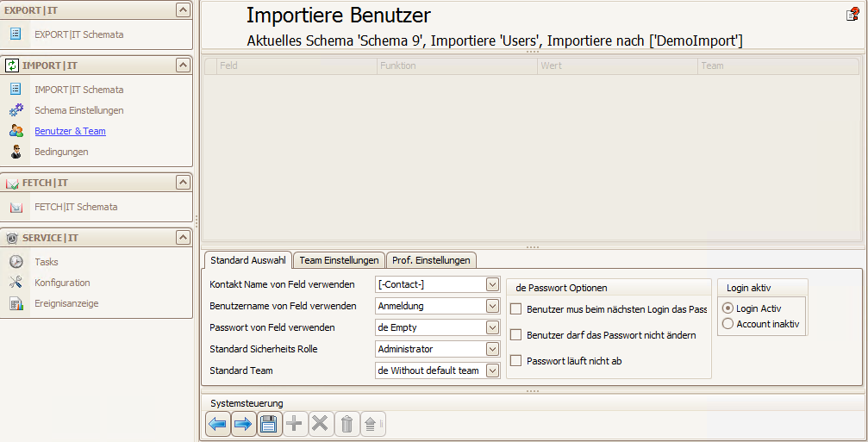Image resolution: width=868 pixels, height=442 pixels.
Task: Check 'Passwort läuft nicht ab' option
Action: click(x=516, y=361)
